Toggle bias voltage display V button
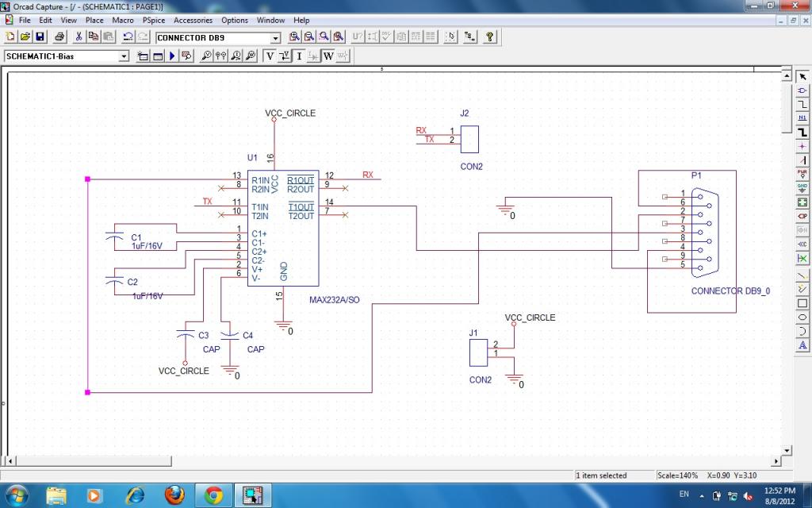This screenshot has width=812, height=508. coord(270,56)
